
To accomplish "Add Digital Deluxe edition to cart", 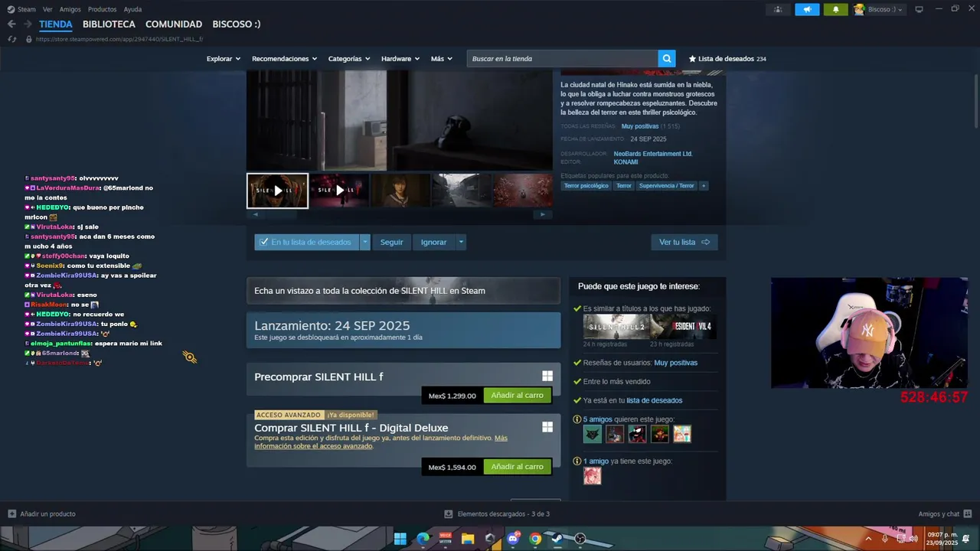I will pyautogui.click(x=518, y=467).
